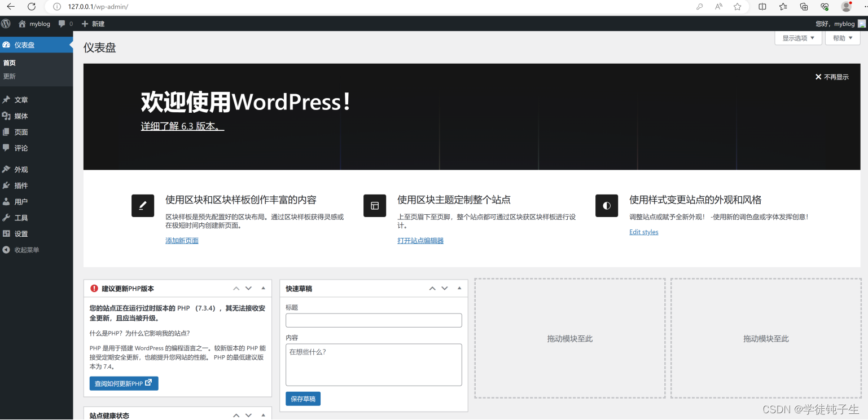Click the browser back arrow
868x420 pixels.
(11, 7)
